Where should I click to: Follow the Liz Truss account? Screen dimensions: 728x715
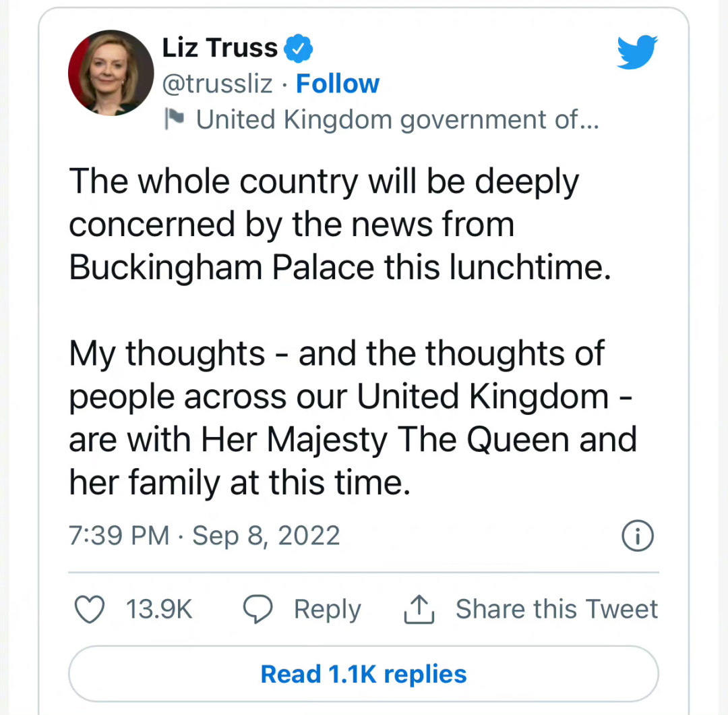(x=338, y=84)
